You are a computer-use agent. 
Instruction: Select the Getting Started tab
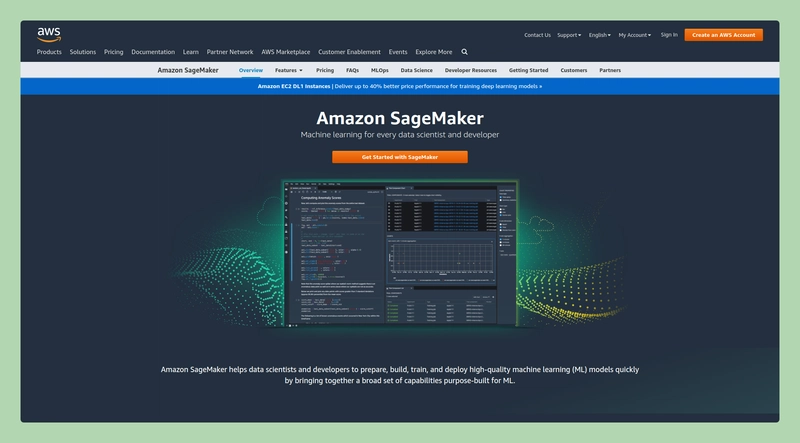click(x=529, y=70)
